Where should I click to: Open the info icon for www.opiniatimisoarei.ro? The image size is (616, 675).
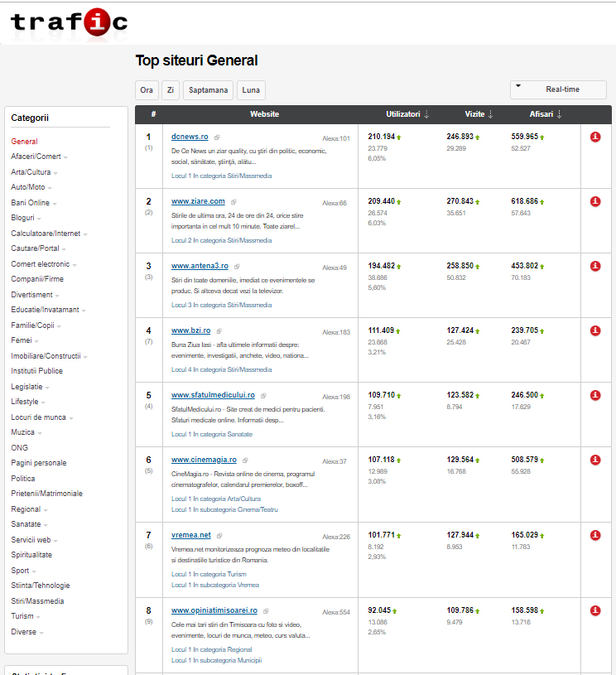click(x=595, y=610)
